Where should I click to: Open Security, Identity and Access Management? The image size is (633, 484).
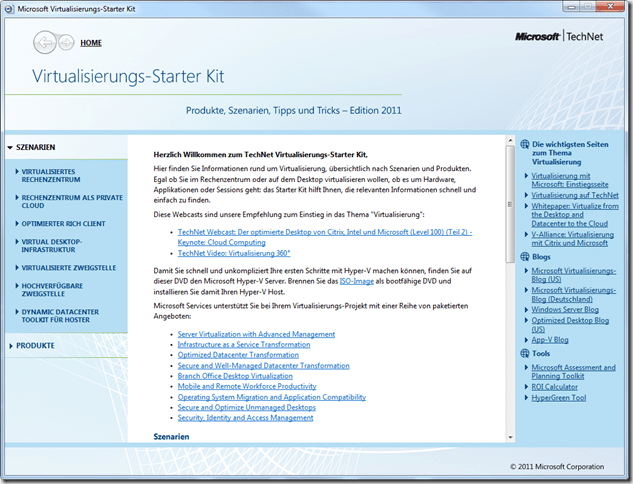[x=245, y=418]
